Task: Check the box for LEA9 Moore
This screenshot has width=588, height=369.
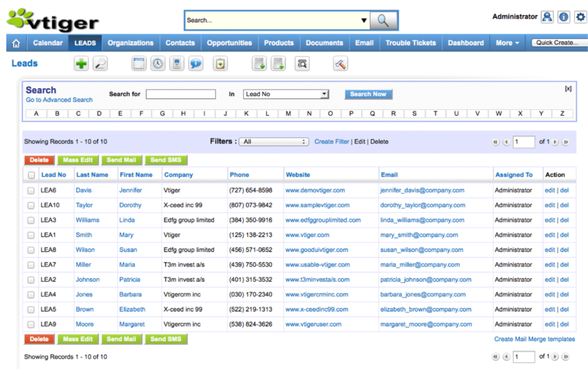Action: click(x=31, y=325)
